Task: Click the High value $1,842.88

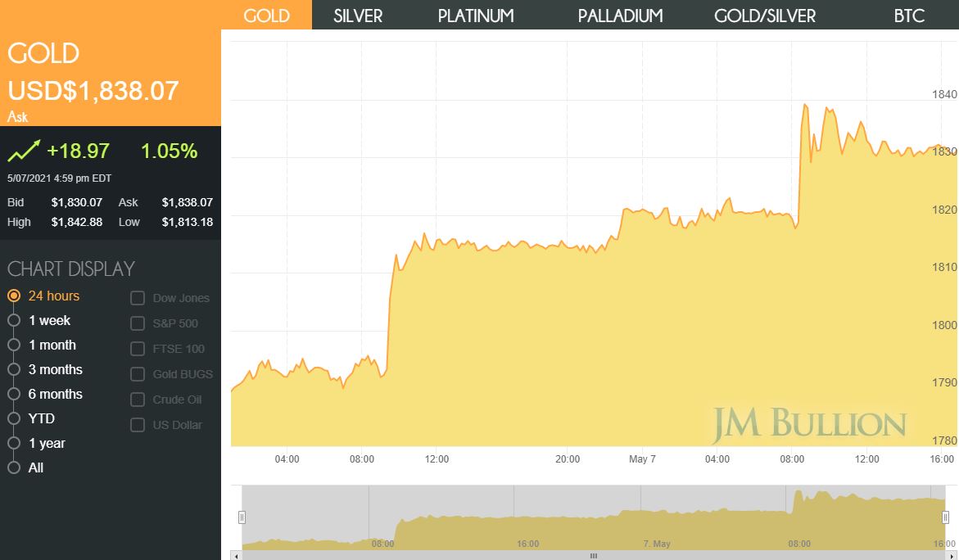Action: click(x=76, y=222)
